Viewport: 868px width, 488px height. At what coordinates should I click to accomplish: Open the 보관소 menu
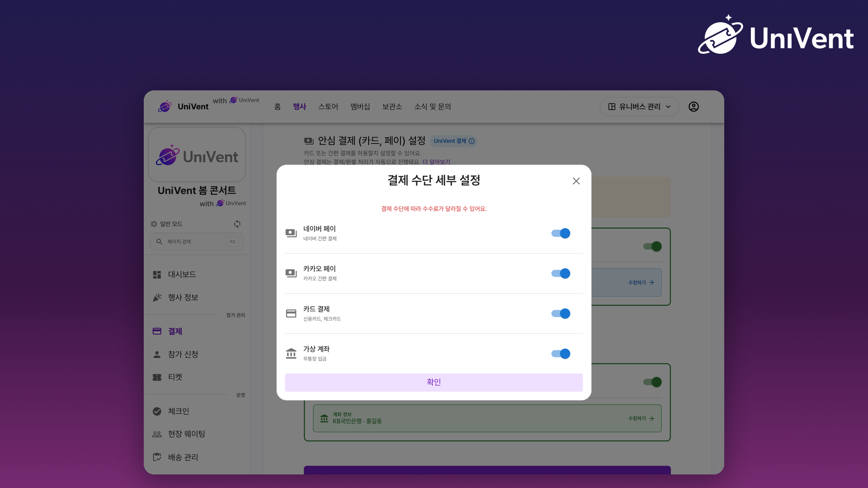[x=392, y=107]
